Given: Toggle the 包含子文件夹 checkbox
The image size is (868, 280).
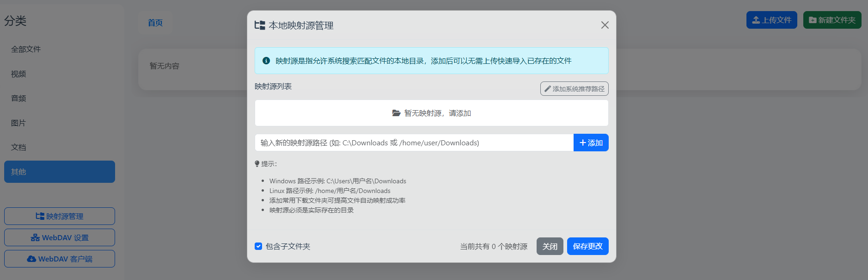Looking at the screenshot, I should (x=258, y=246).
